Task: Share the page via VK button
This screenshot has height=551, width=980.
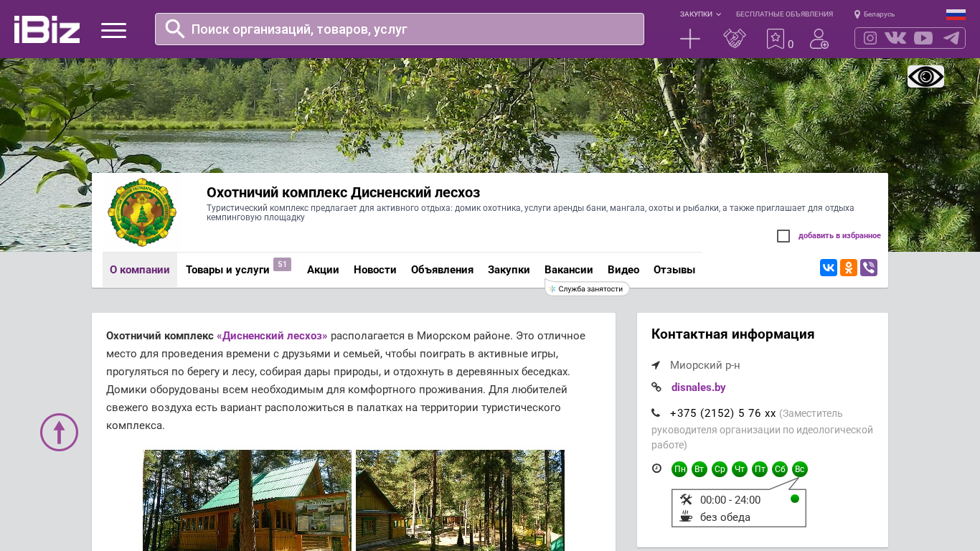Action: coord(829,268)
